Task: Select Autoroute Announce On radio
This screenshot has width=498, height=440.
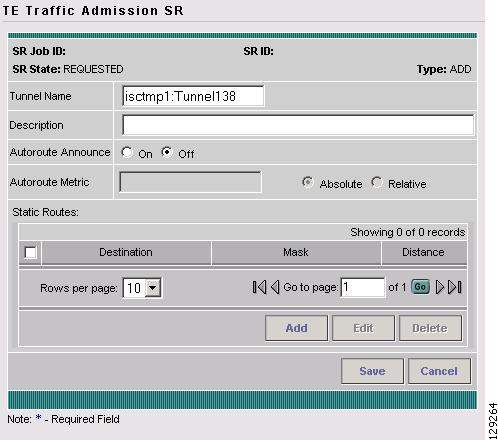Action: pyautogui.click(x=127, y=152)
